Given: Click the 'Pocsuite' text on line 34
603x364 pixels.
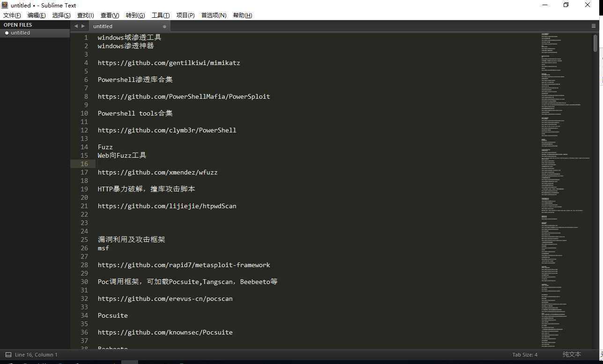Looking at the screenshot, I should [x=113, y=315].
